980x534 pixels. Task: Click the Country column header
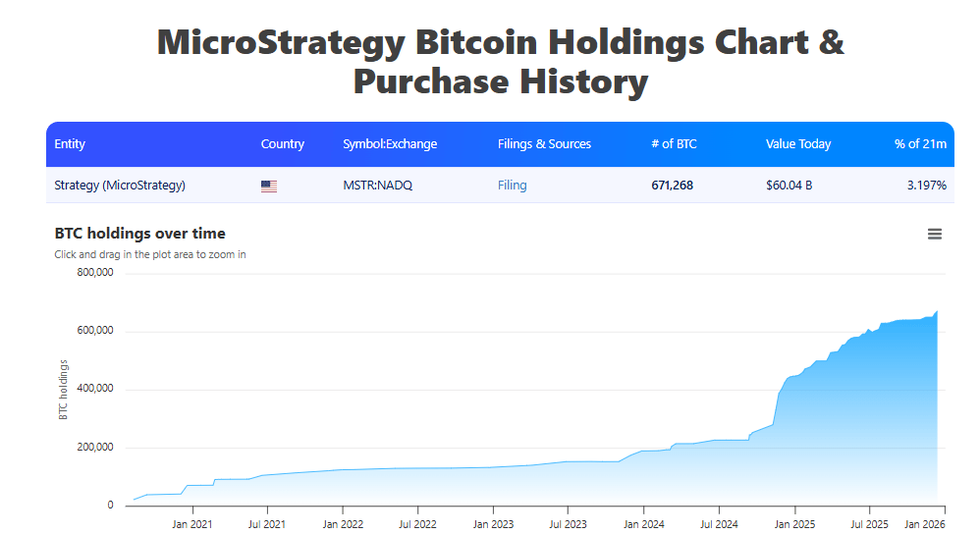[x=283, y=144]
